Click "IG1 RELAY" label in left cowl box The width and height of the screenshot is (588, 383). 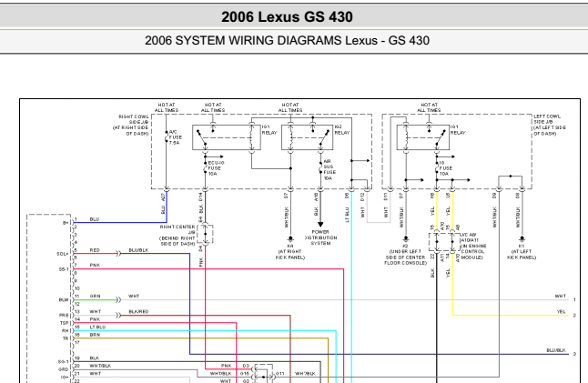(458, 130)
